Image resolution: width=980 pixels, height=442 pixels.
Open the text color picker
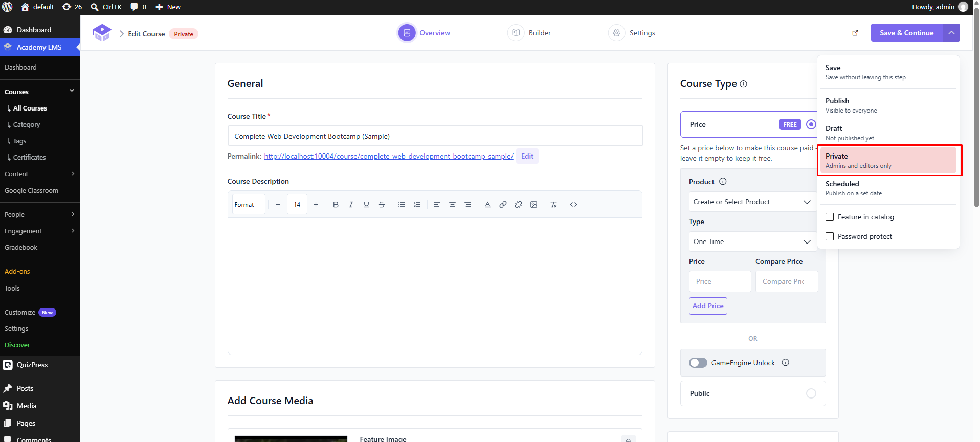tap(487, 204)
